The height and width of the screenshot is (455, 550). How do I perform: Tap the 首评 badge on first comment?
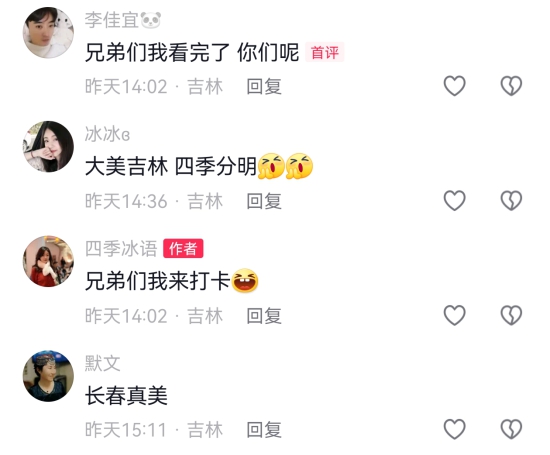click(325, 52)
